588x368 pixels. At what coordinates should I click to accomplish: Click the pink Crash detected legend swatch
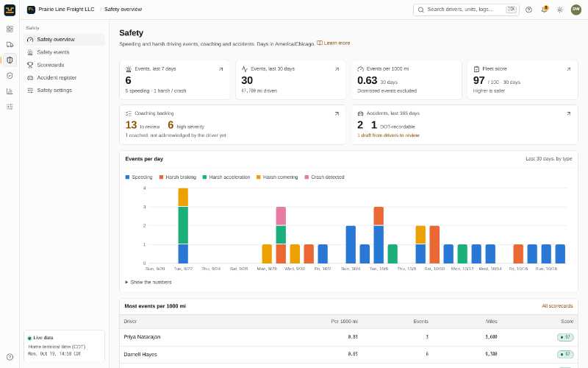(x=306, y=177)
